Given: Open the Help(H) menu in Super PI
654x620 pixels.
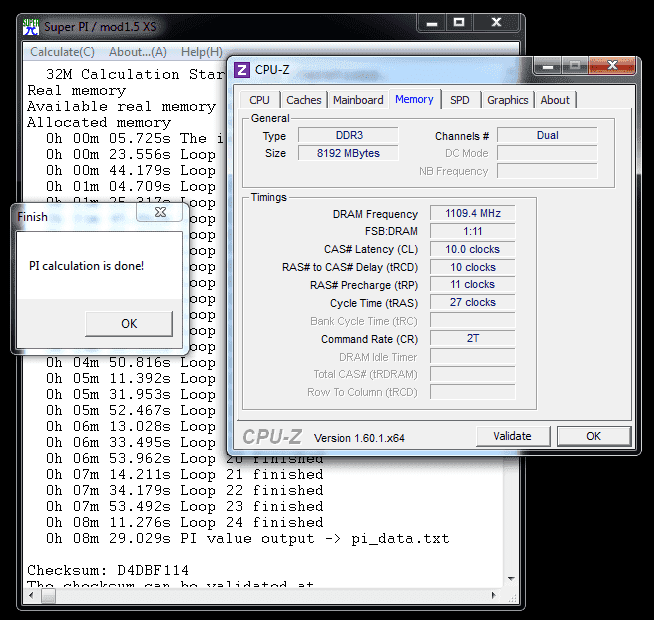Looking at the screenshot, I should click(202, 52).
